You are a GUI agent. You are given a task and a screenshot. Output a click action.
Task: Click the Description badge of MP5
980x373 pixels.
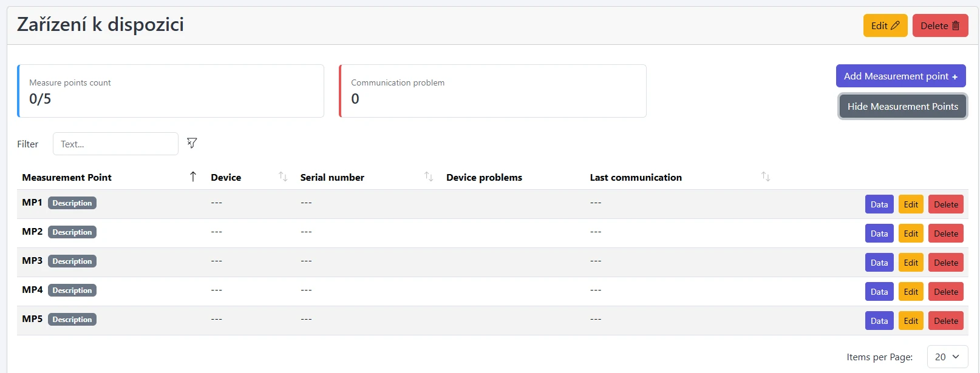(72, 320)
